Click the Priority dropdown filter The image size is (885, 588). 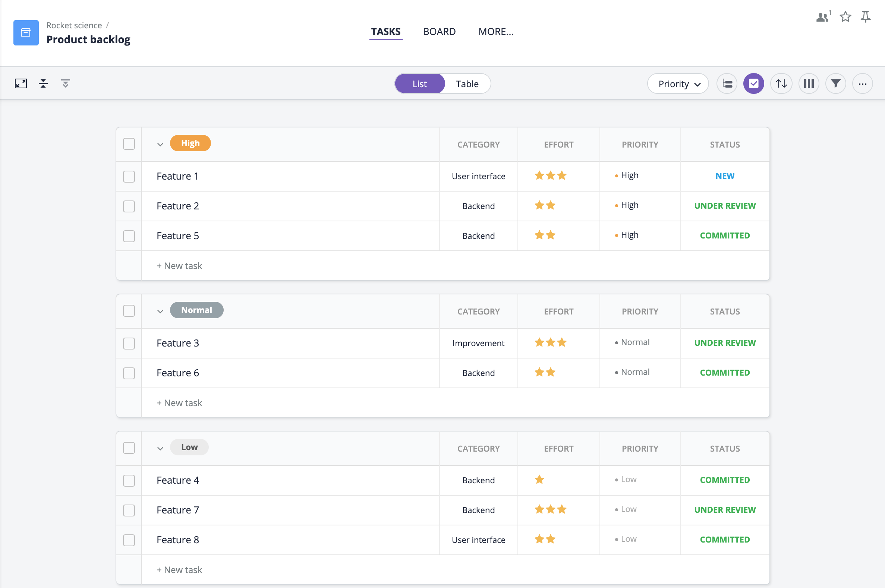(679, 83)
